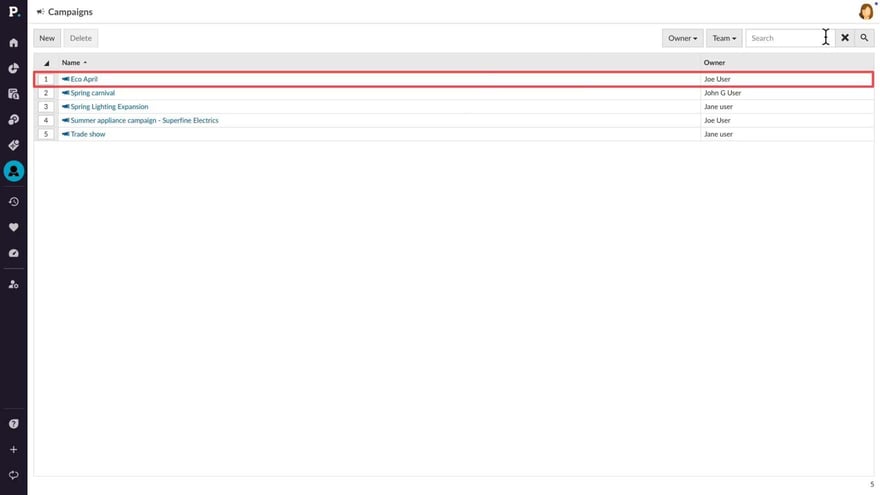The height and width of the screenshot is (495, 880).
Task: Open the Team filter dropdown
Action: [x=724, y=38]
